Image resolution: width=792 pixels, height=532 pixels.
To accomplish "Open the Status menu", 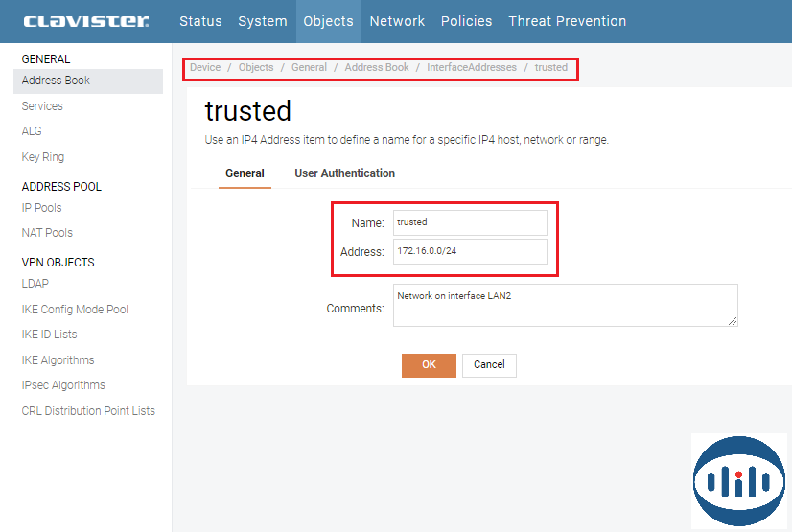I will click(x=200, y=21).
